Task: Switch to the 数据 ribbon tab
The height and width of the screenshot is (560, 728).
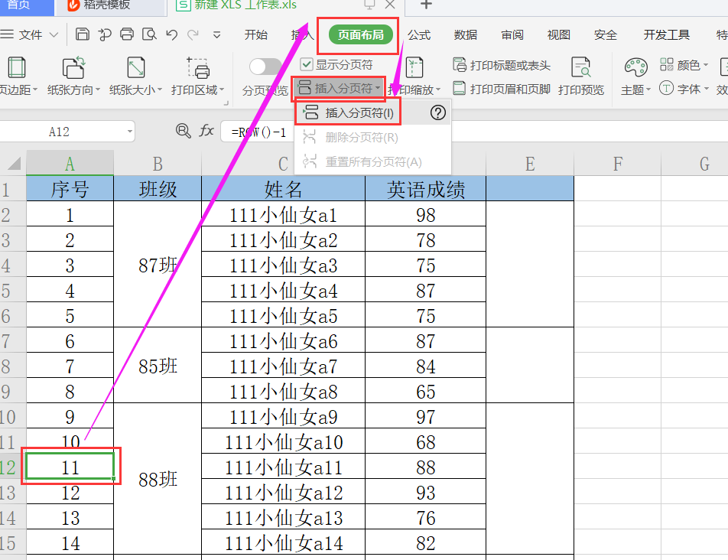Action: coord(465,35)
